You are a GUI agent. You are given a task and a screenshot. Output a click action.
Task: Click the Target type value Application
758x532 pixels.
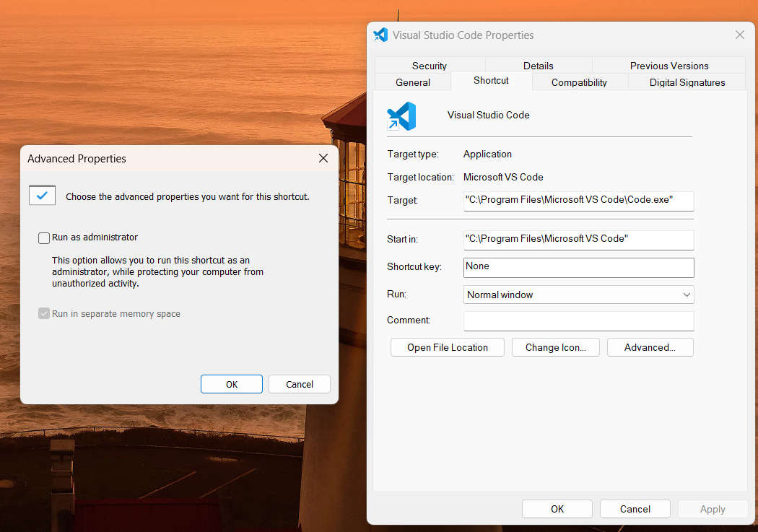(487, 154)
